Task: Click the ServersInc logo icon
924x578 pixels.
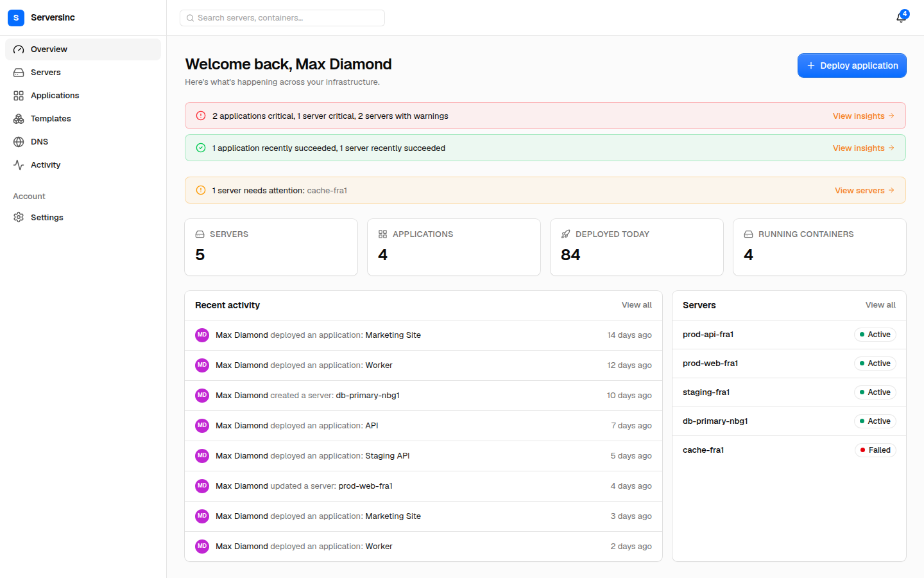Action: (16, 17)
